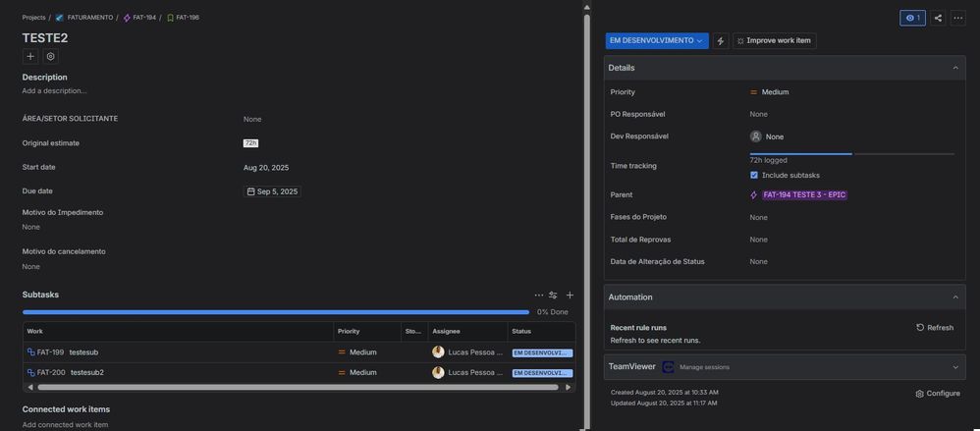The width and height of the screenshot is (980, 431).
Task: Click the Configure button
Action: [x=938, y=394]
